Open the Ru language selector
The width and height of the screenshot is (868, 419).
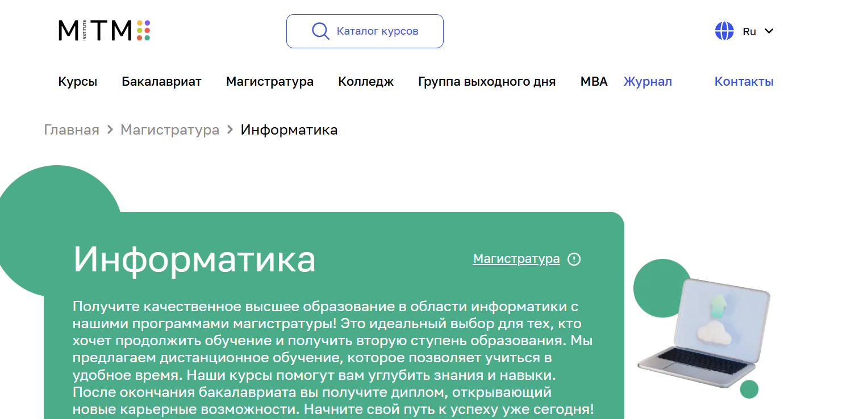(x=749, y=32)
